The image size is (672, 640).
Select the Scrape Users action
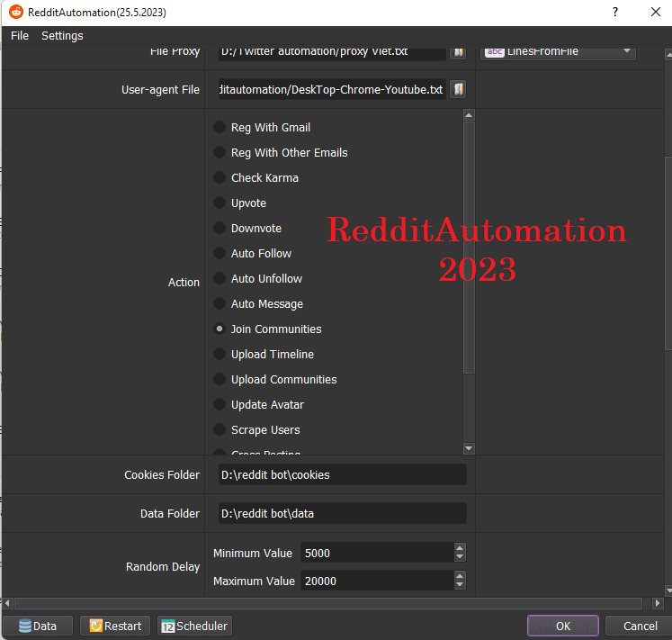(x=220, y=429)
